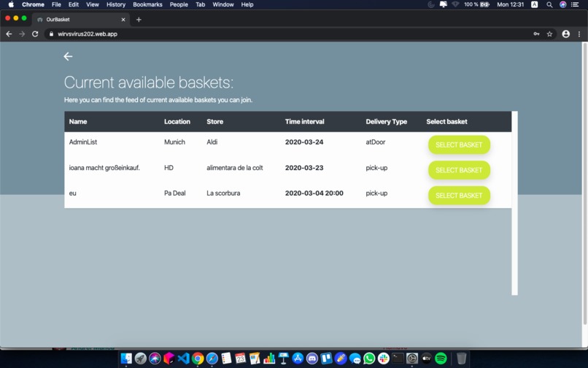Open a new tab with the plus button
The image size is (588, 368).
[x=139, y=20]
